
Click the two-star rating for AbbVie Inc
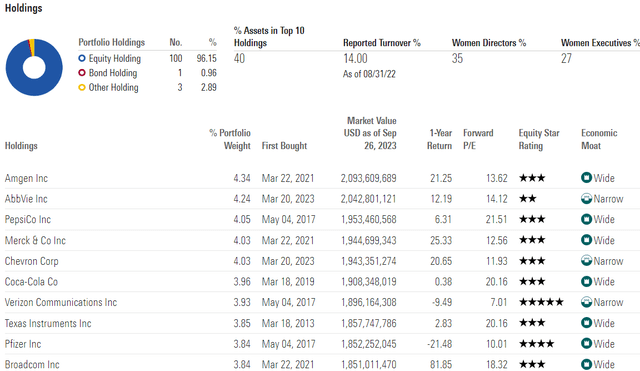[528, 199]
